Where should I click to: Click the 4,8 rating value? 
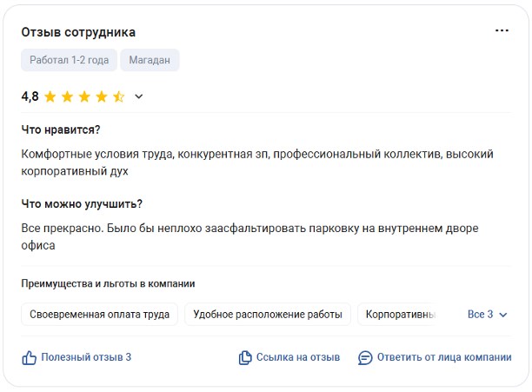point(30,96)
